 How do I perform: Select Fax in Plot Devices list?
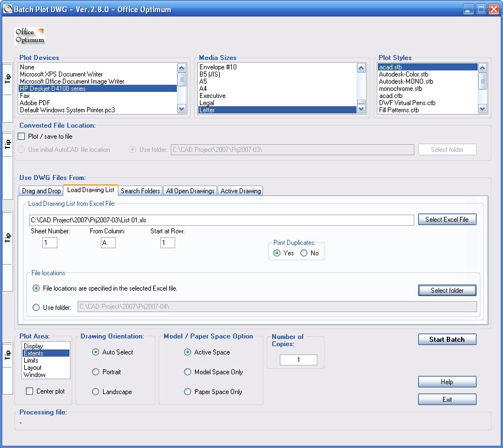pyautogui.click(x=98, y=96)
